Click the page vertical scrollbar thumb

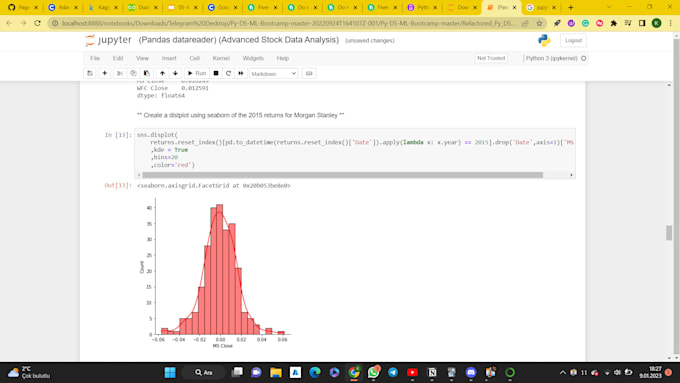pos(669,232)
